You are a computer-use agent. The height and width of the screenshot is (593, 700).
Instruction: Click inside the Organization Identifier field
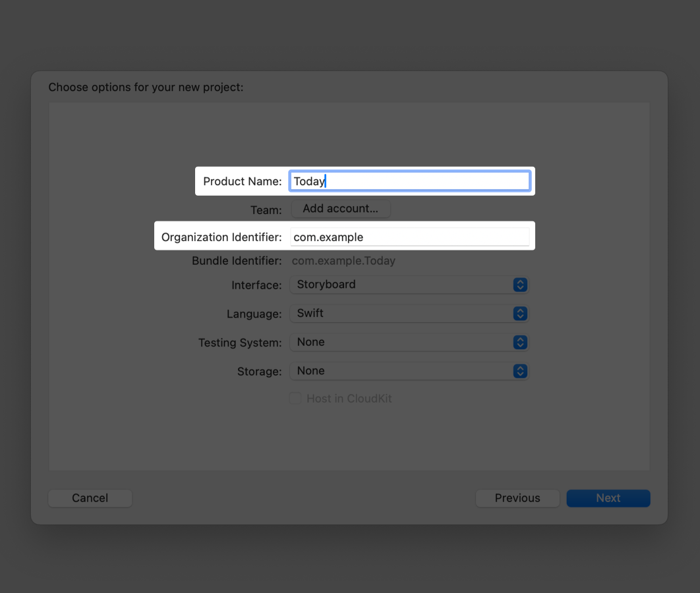[409, 237]
